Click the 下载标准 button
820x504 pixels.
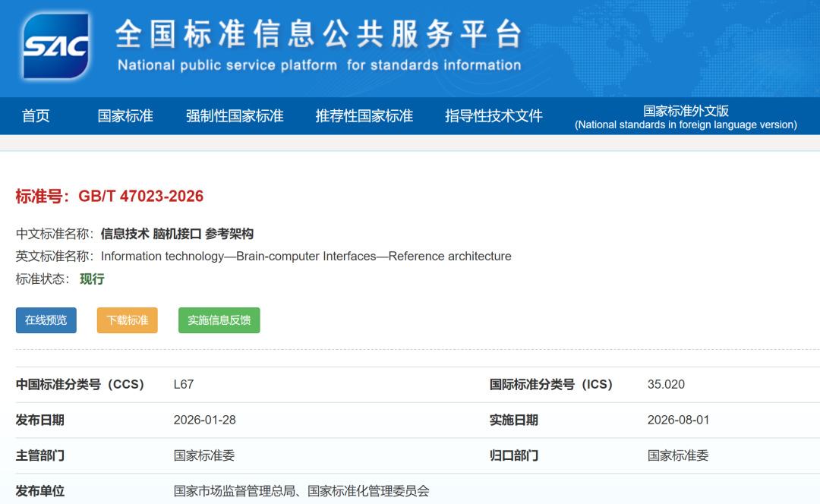point(127,320)
